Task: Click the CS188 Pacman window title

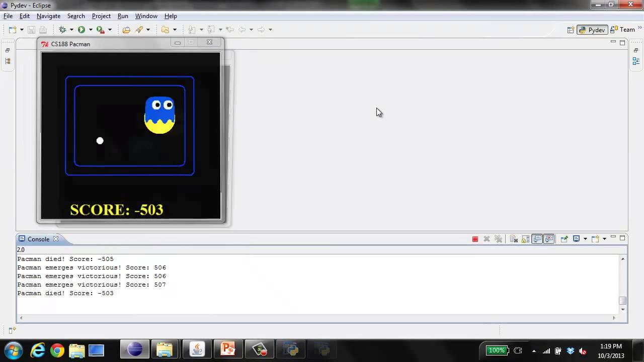Action: point(70,44)
